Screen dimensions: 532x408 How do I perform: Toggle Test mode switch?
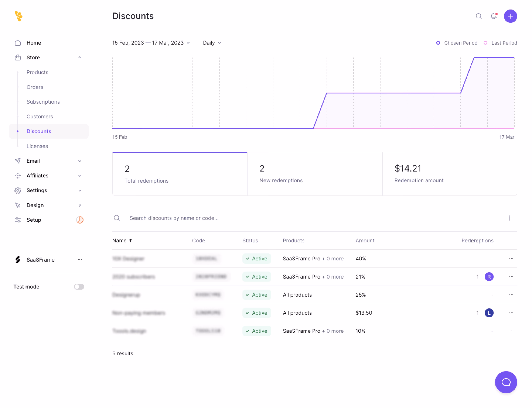tap(79, 287)
